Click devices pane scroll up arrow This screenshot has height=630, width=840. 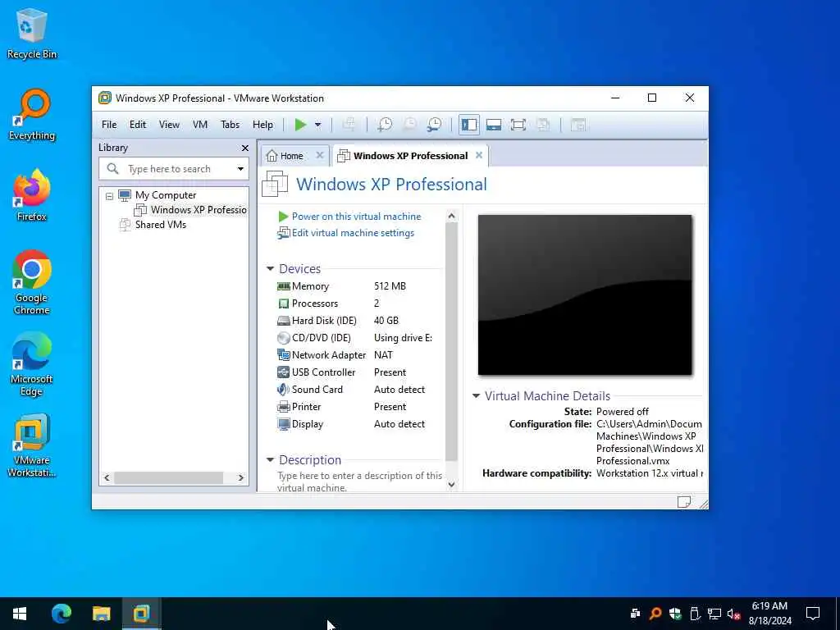tap(451, 216)
